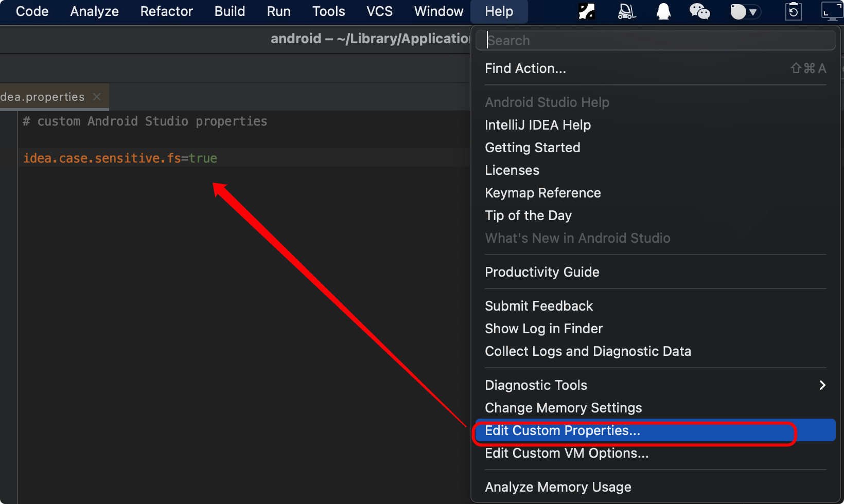
Task: Open the Tools menu
Action: tap(328, 11)
